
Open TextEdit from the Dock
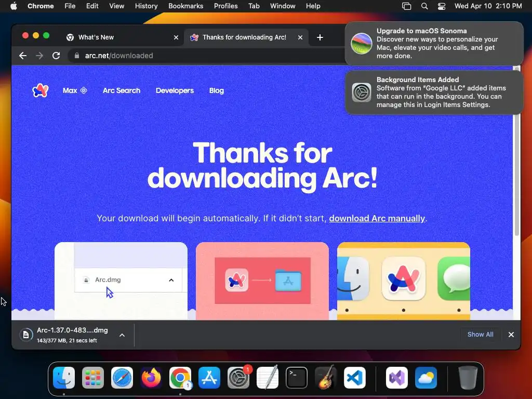click(x=268, y=378)
